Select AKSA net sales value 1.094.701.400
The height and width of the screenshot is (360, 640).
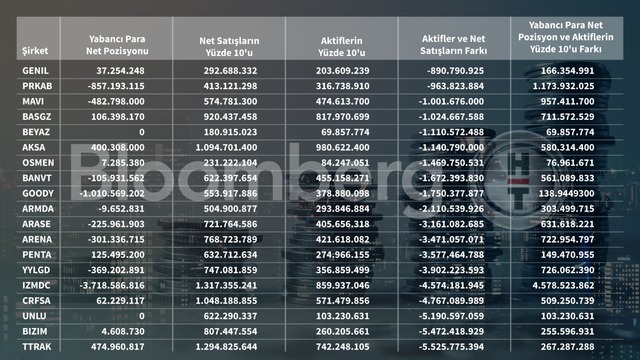pos(227,147)
